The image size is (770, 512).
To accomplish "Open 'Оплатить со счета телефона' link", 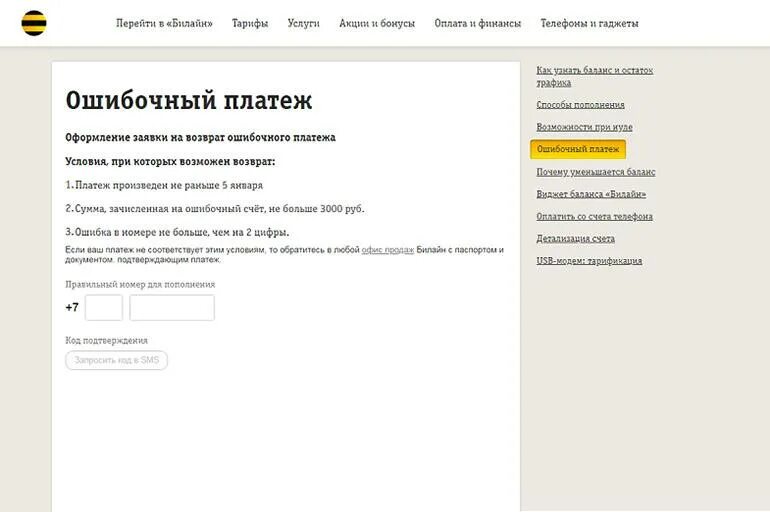I will tap(594, 216).
